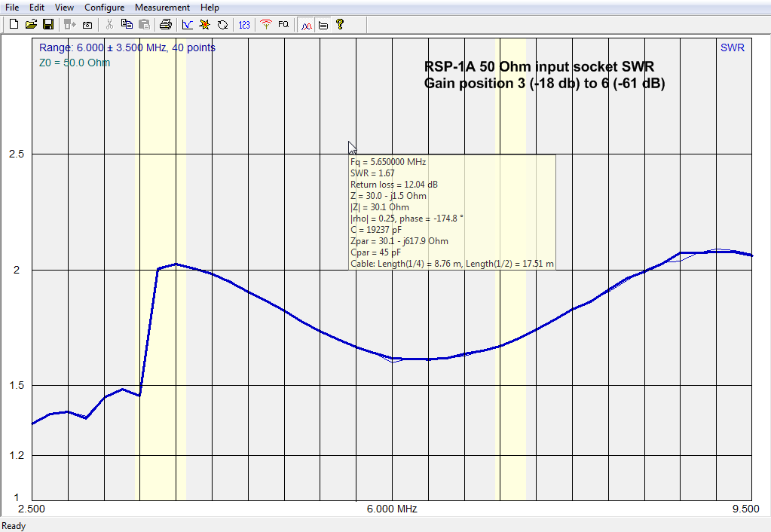Open the Measurement menu

tap(162, 8)
